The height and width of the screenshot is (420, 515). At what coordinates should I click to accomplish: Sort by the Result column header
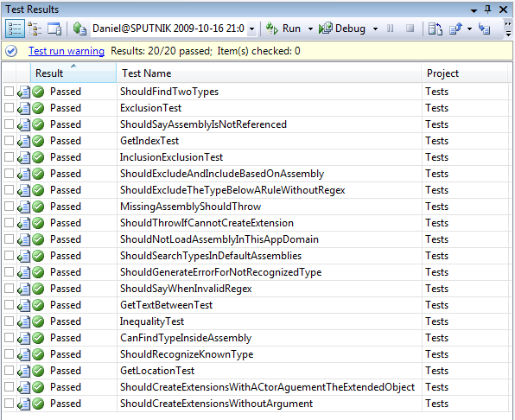[x=73, y=73]
